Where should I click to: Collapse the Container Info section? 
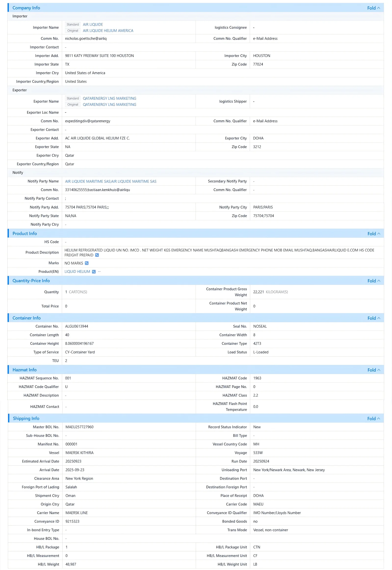[x=374, y=319]
